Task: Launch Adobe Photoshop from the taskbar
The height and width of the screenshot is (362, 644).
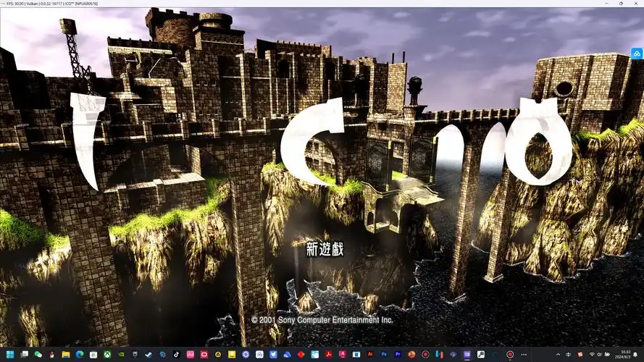Action: tap(384, 354)
